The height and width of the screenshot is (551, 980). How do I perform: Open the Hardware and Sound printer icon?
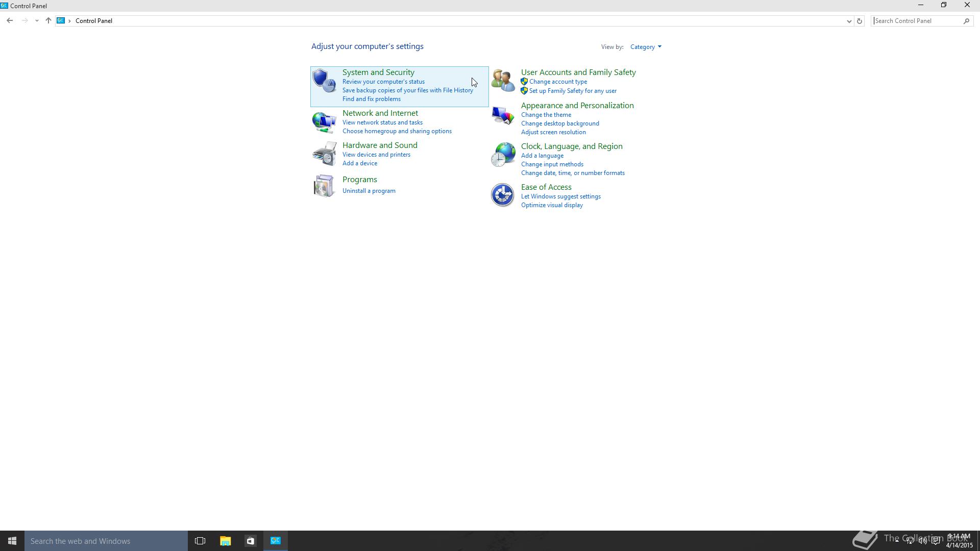(x=324, y=154)
